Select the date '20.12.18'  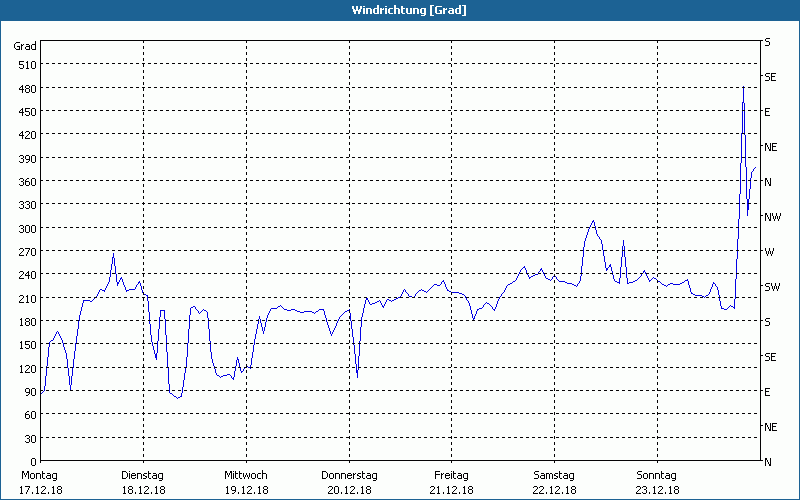coord(349,490)
